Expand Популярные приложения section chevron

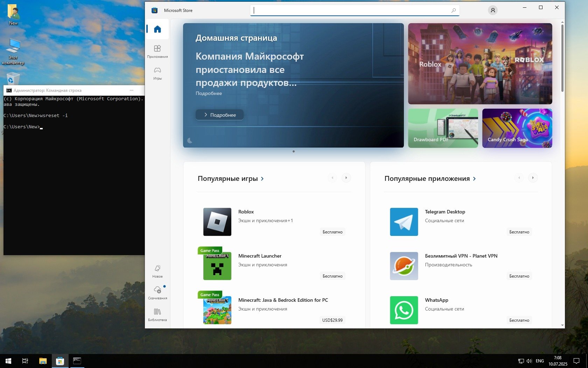coord(474,179)
